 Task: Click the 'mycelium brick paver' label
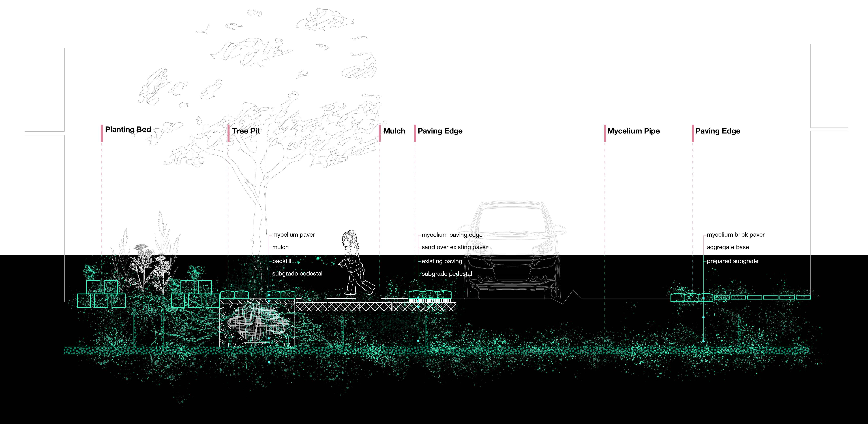(x=736, y=235)
